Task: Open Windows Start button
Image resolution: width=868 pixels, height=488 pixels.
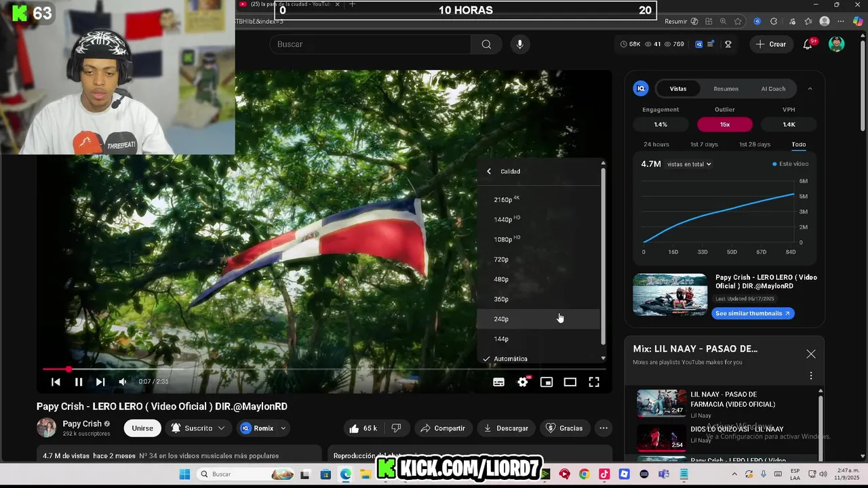Action: [x=184, y=474]
